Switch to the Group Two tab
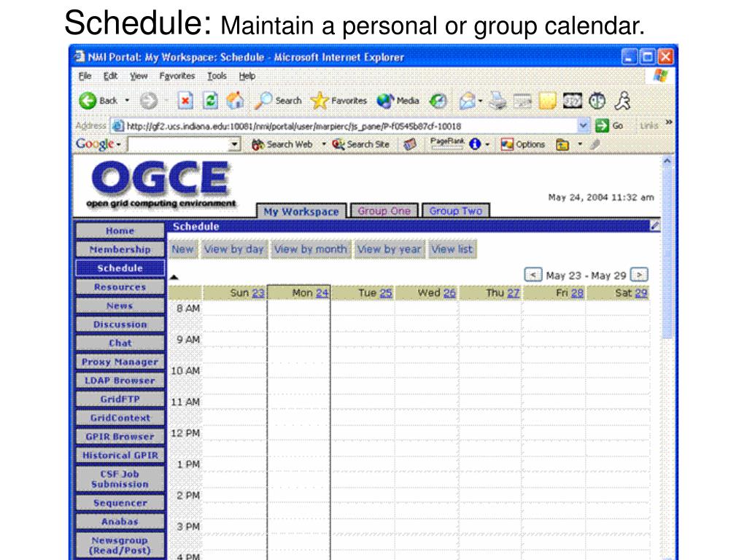 coord(455,211)
